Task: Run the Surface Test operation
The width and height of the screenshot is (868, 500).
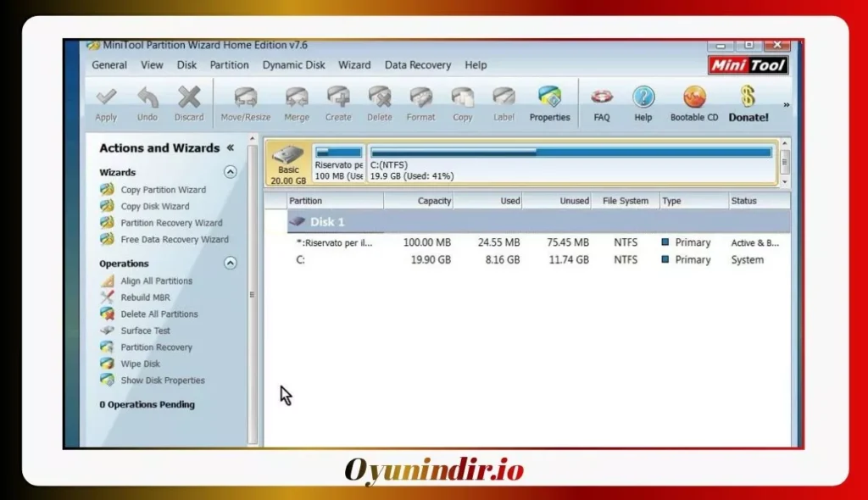Action: (145, 331)
